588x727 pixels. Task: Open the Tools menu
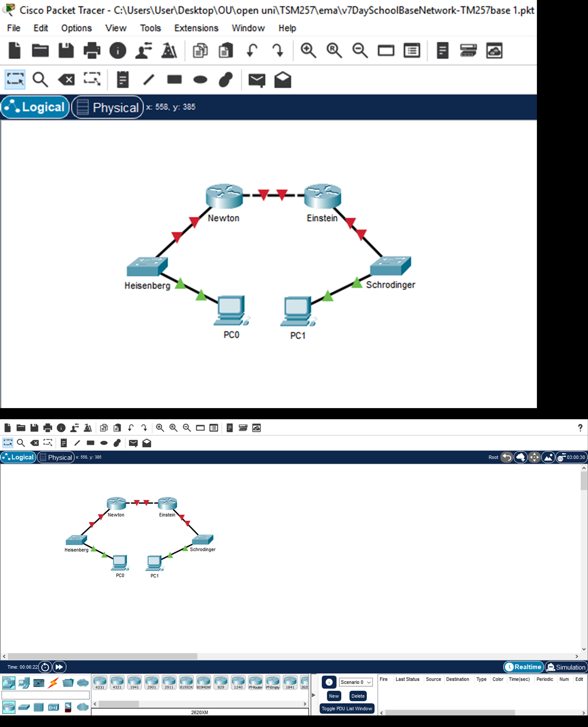coord(150,28)
